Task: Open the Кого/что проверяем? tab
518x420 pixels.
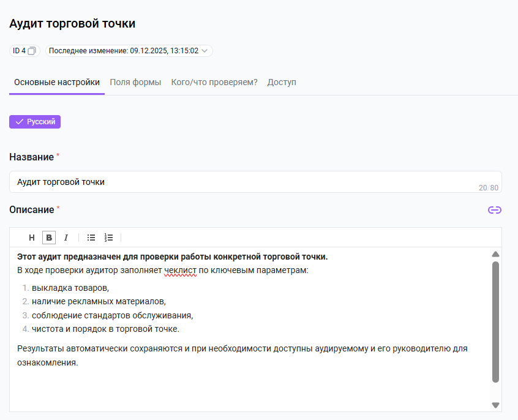Action: tap(214, 82)
